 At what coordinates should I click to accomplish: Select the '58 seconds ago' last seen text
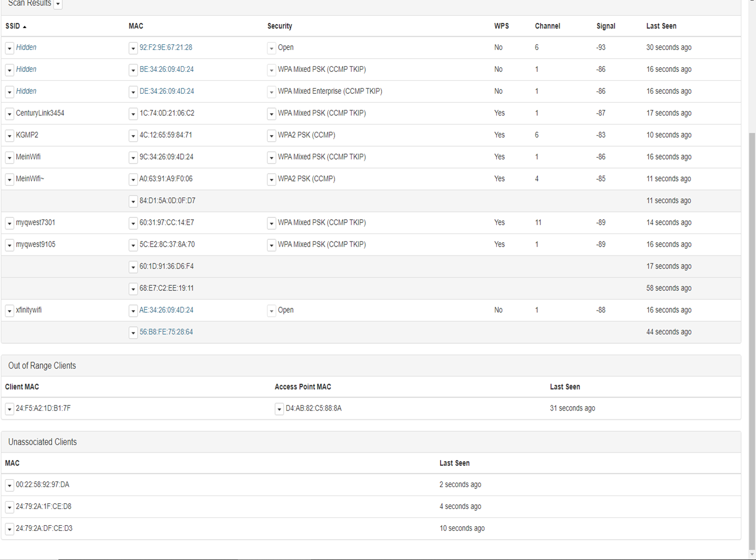pos(669,288)
